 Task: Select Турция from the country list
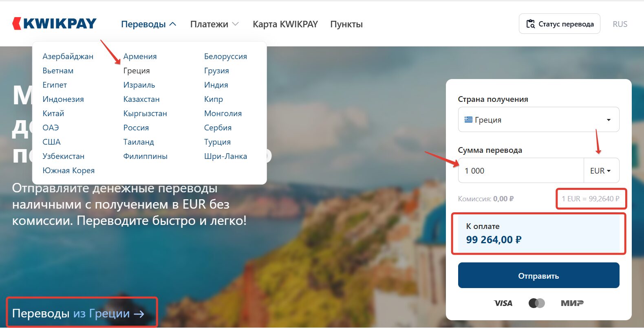pyautogui.click(x=217, y=142)
